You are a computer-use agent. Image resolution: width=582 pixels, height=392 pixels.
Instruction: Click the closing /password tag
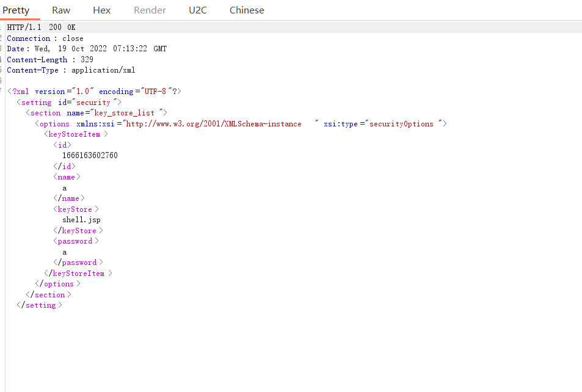click(x=78, y=263)
